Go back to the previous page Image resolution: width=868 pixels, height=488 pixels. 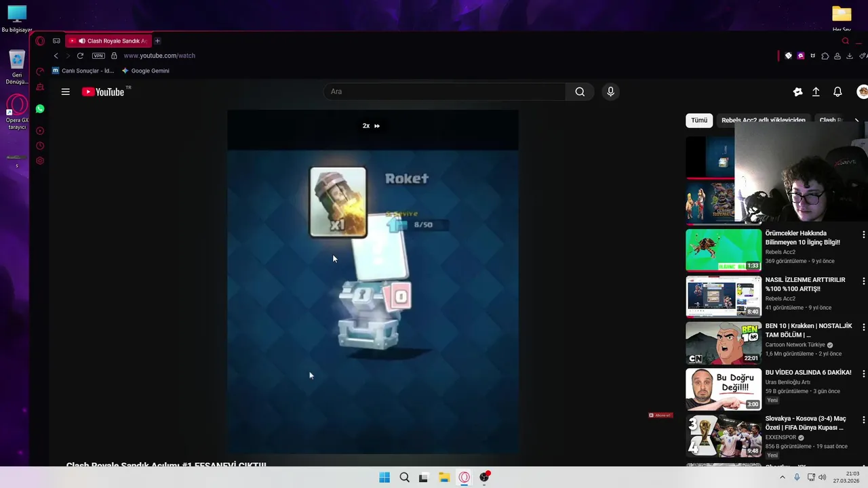56,56
